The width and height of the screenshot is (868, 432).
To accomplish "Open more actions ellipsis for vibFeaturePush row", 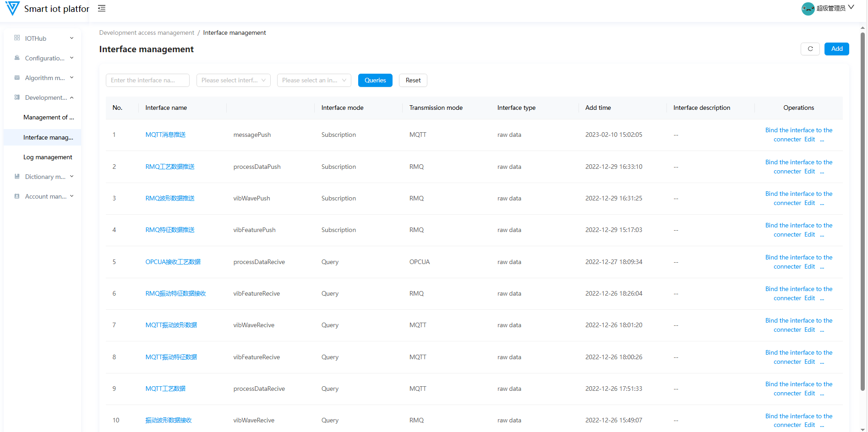I will [822, 235].
